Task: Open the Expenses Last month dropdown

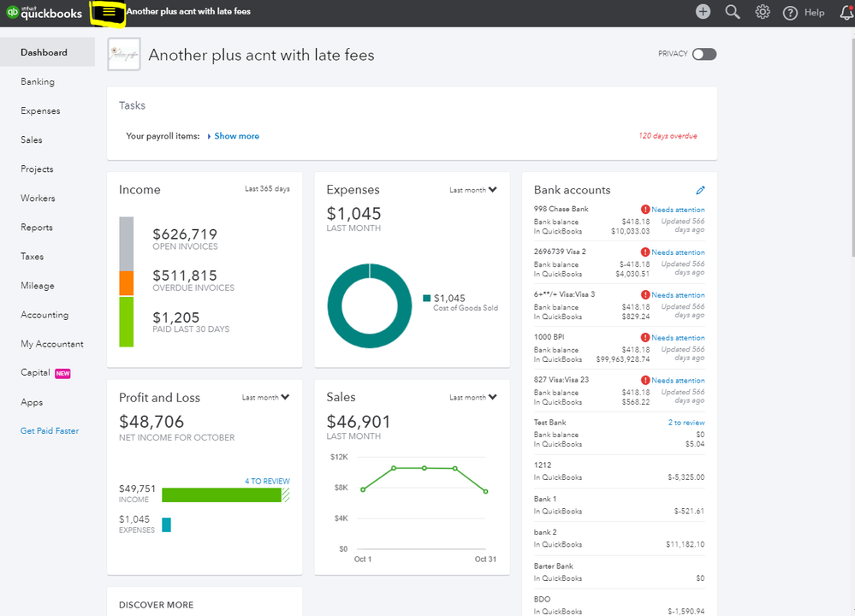Action: tap(472, 190)
